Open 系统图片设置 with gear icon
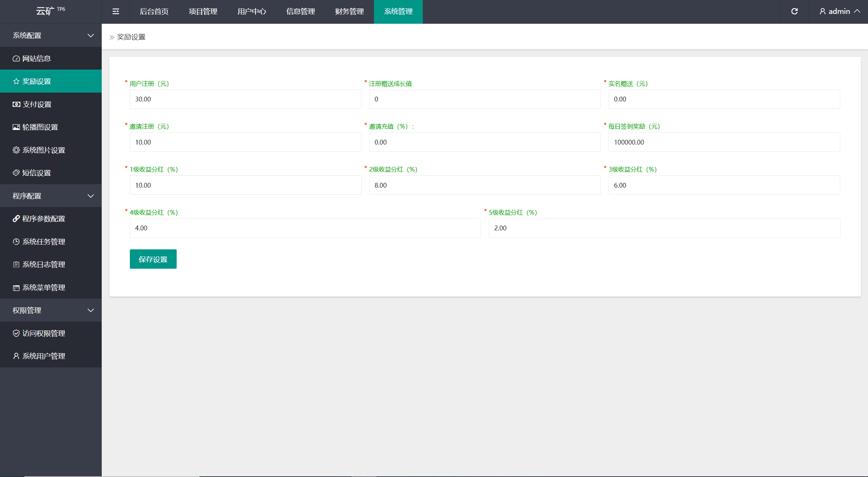868x477 pixels. pyautogui.click(x=43, y=150)
